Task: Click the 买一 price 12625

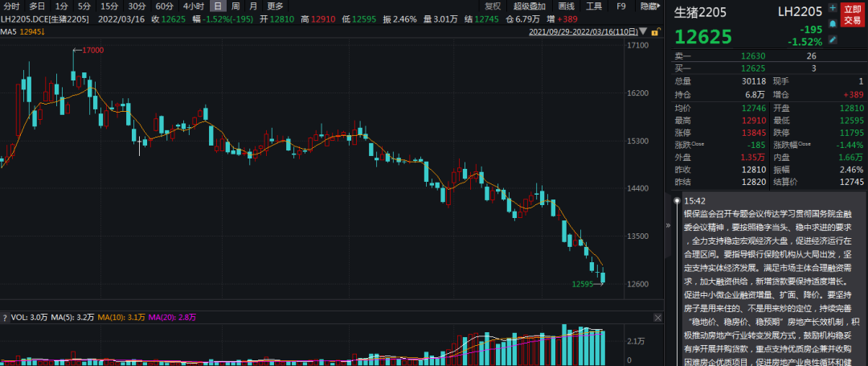Action: (x=753, y=68)
